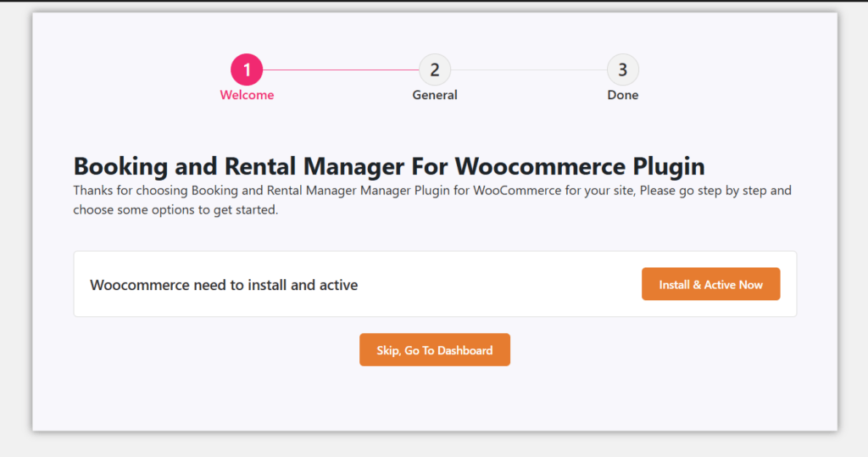Click the 'Thanks for choosing Booking' description paragraph
868x457 pixels.
pyautogui.click(x=432, y=200)
